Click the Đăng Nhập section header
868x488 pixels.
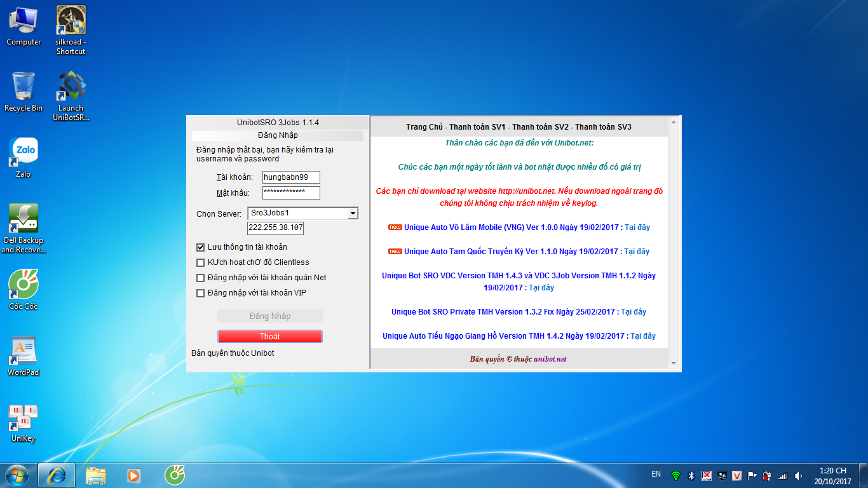pyautogui.click(x=278, y=135)
